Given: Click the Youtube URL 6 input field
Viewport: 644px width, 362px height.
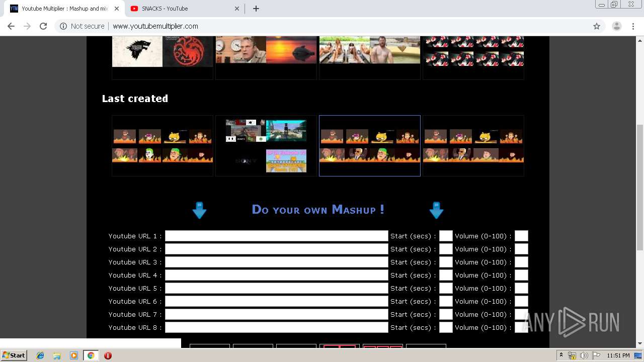Looking at the screenshot, I should (x=277, y=301).
